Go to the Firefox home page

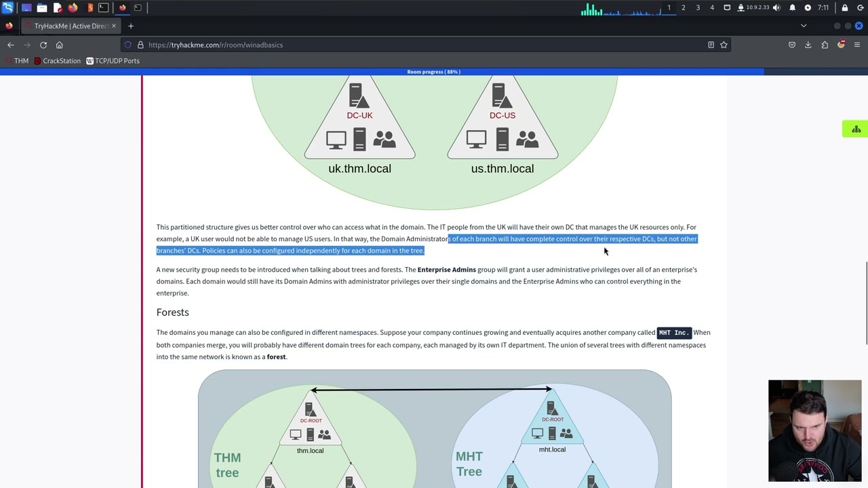tap(60, 45)
